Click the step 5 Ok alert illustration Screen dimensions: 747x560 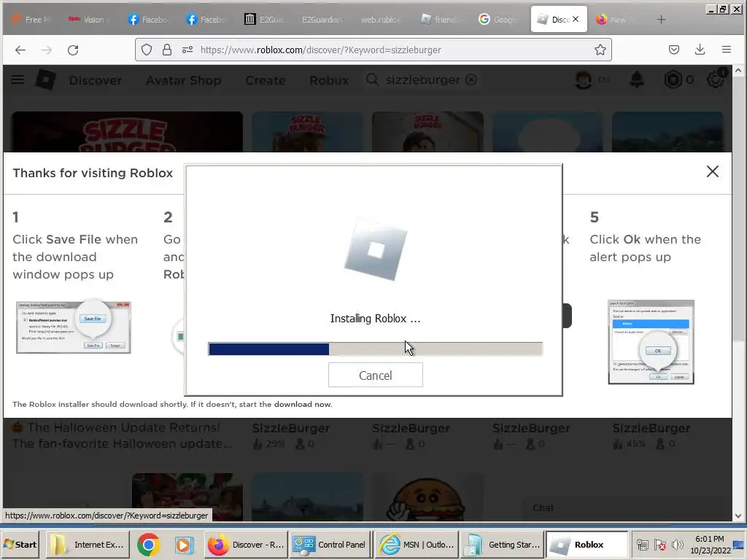pos(651,341)
